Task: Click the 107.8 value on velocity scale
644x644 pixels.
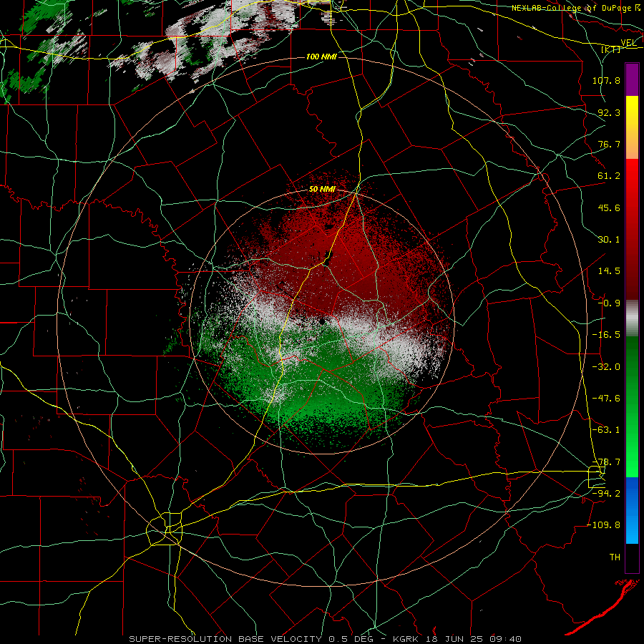Action: coord(606,80)
